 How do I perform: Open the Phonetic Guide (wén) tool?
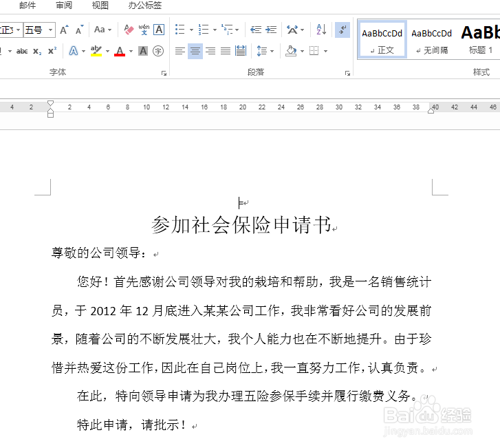coord(144,30)
